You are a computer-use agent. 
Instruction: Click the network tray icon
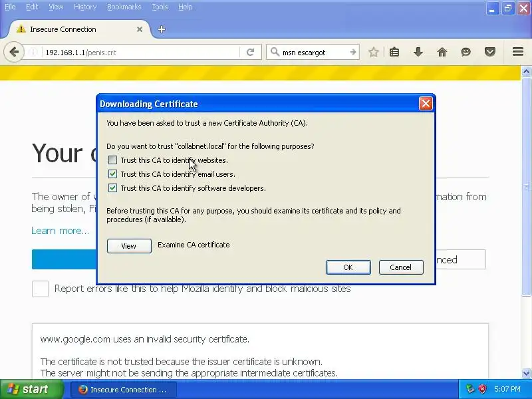click(x=470, y=389)
